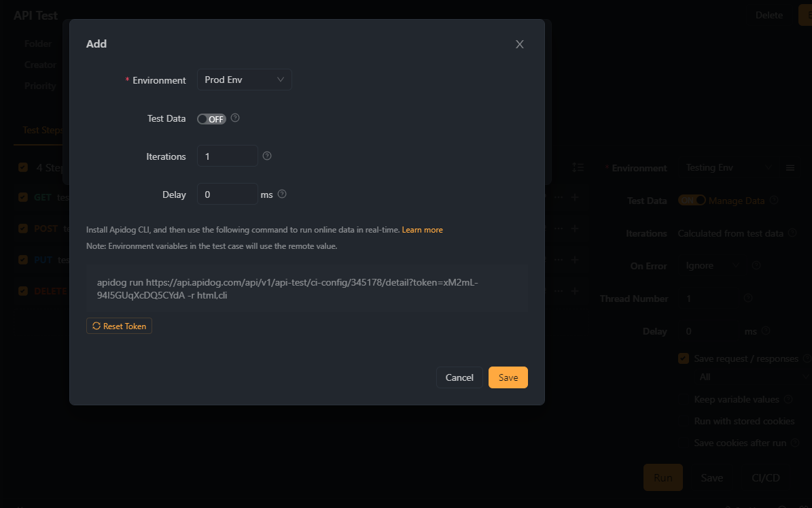Click Cancel in the Add dialog

click(459, 377)
